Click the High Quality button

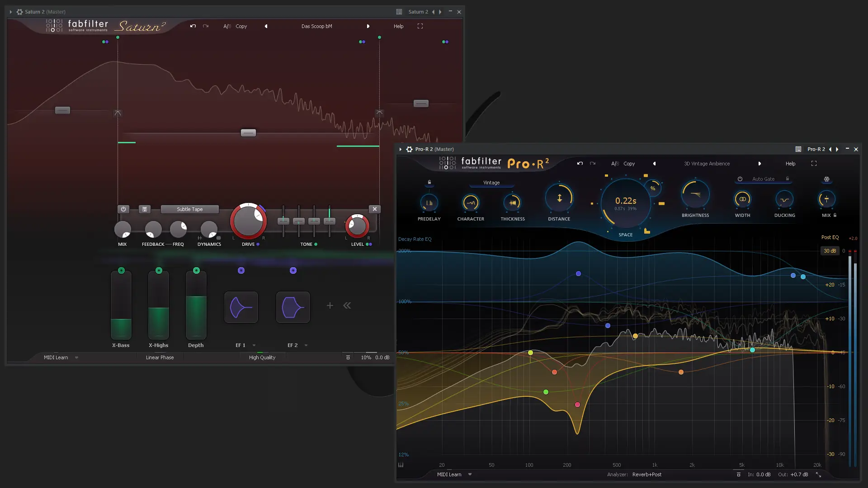[262, 357]
